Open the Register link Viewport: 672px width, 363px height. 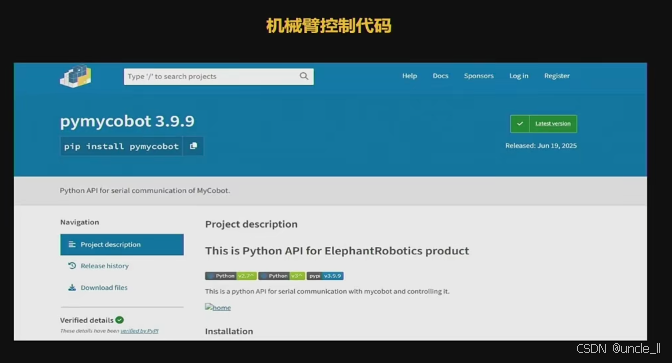coord(557,76)
